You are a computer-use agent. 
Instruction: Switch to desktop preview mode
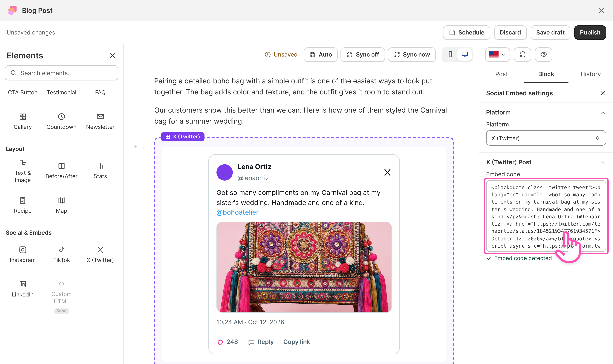(465, 54)
